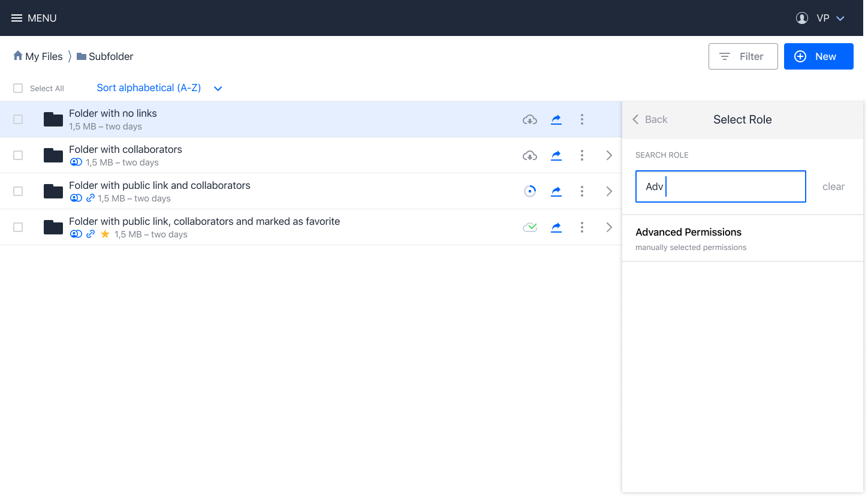The width and height of the screenshot is (868, 497).
Task: Share Folder with collaborators via share icon
Action: [x=556, y=155]
